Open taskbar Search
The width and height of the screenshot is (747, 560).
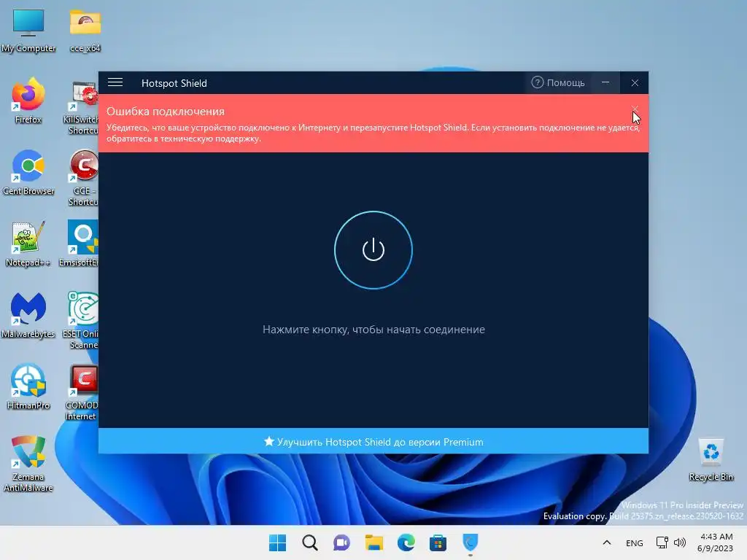(309, 542)
